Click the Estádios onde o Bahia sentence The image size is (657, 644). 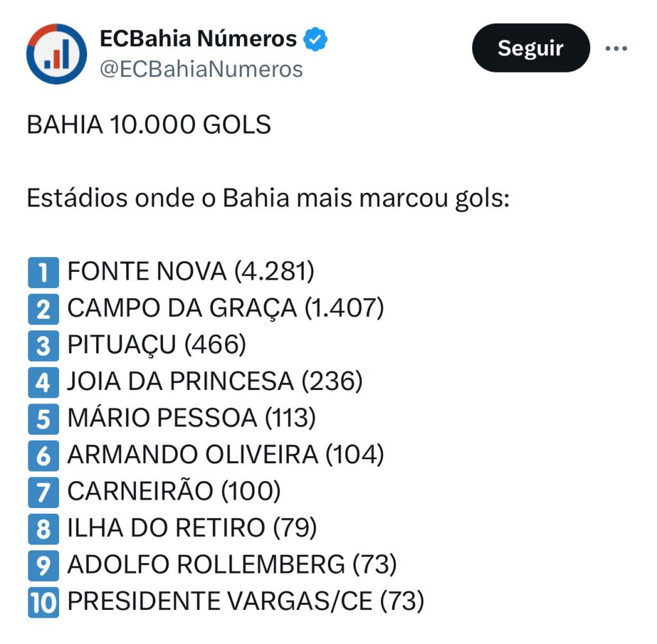pyautogui.click(x=268, y=199)
